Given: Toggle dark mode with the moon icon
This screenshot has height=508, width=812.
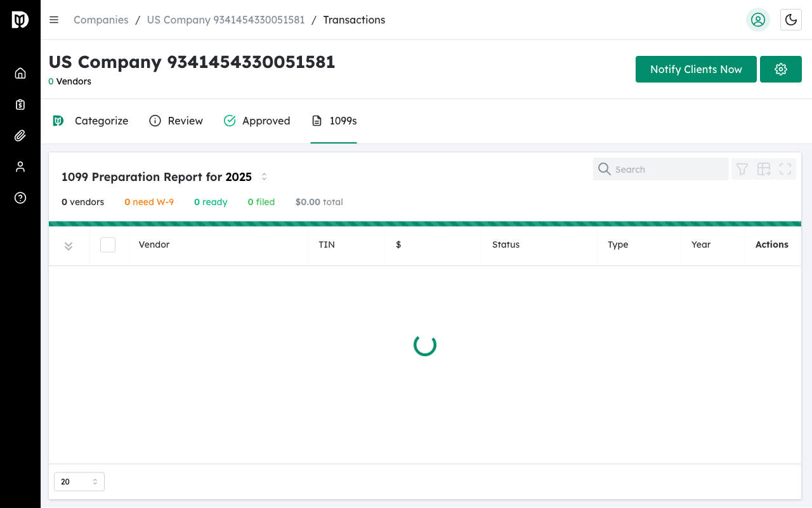Looking at the screenshot, I should coord(790,20).
